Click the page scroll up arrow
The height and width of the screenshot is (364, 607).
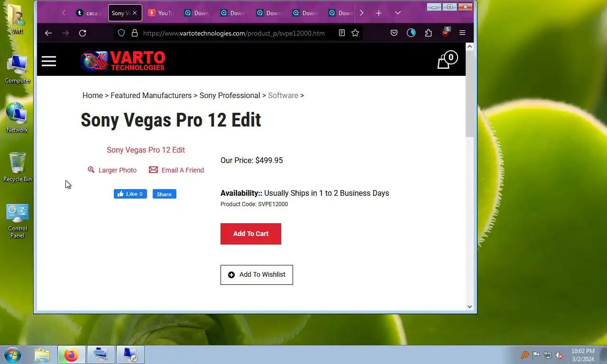tap(469, 46)
